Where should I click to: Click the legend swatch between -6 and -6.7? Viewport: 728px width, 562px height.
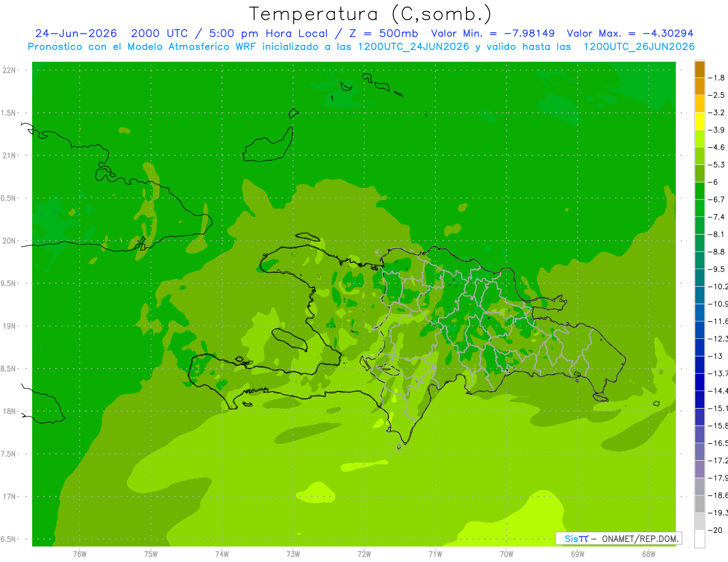click(699, 191)
